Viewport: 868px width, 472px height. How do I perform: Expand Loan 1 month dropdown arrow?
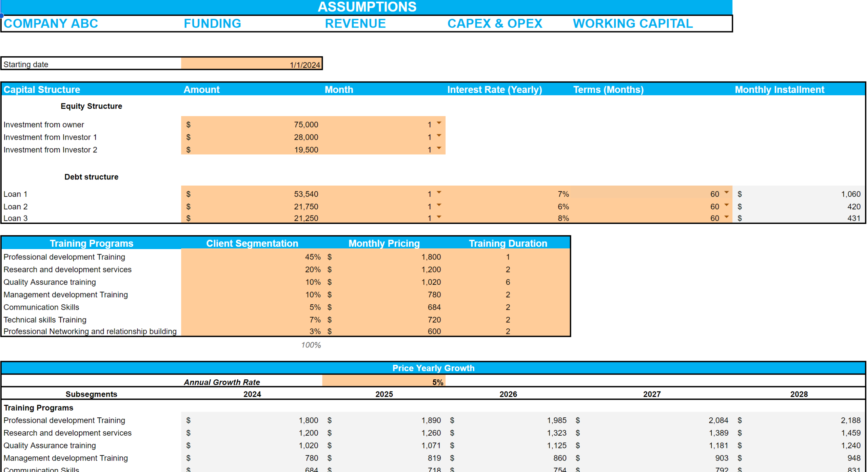pos(439,193)
